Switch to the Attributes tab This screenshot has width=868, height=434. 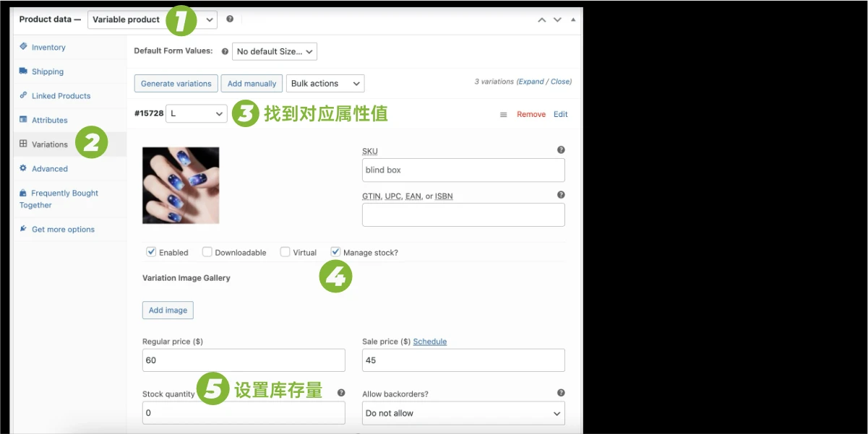(x=49, y=121)
